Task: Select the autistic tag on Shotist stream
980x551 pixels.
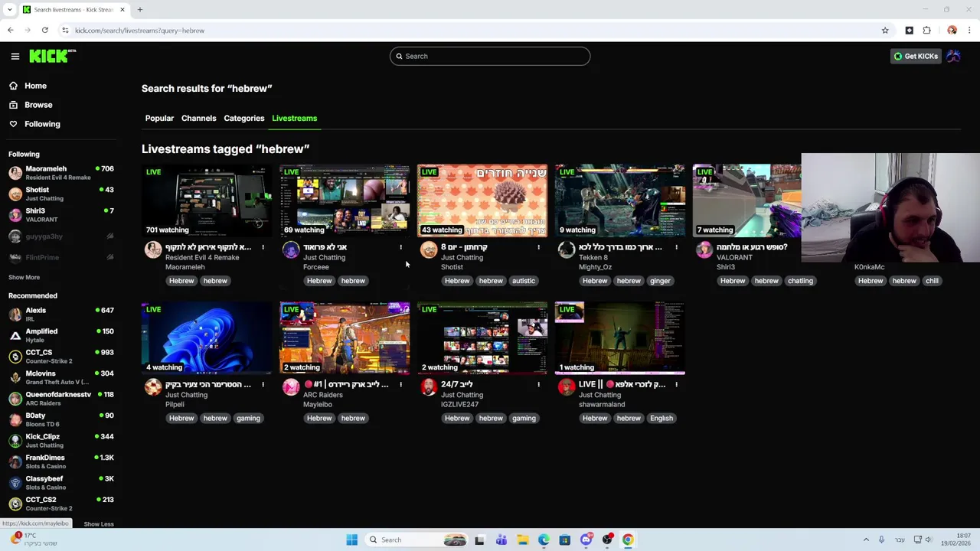Action: pos(524,281)
